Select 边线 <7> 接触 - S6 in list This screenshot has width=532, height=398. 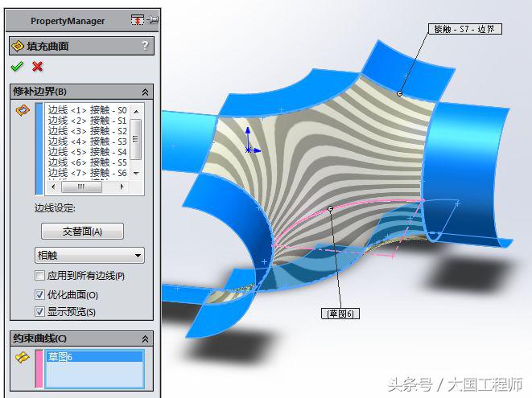87,173
